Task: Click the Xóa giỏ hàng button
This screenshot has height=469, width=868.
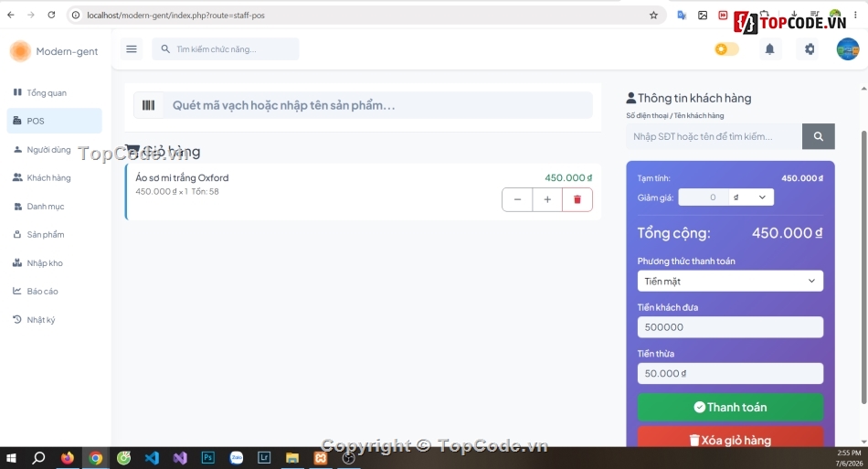Action: pyautogui.click(x=730, y=437)
